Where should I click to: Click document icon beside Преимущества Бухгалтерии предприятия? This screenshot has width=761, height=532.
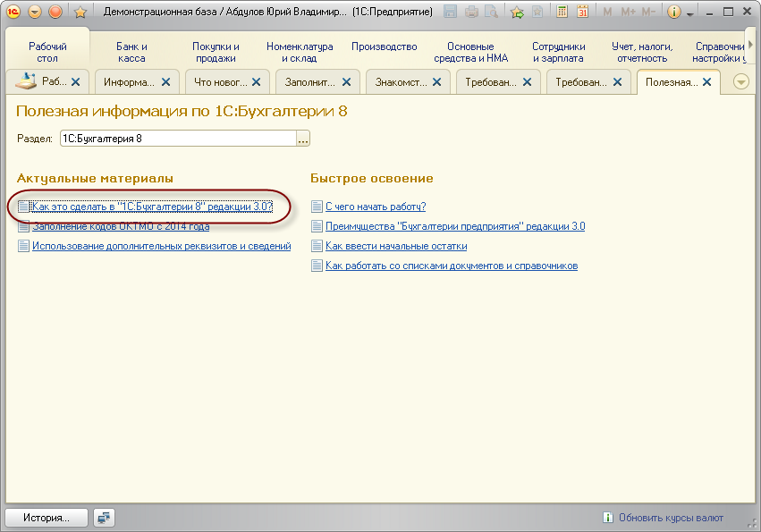pyautogui.click(x=317, y=226)
